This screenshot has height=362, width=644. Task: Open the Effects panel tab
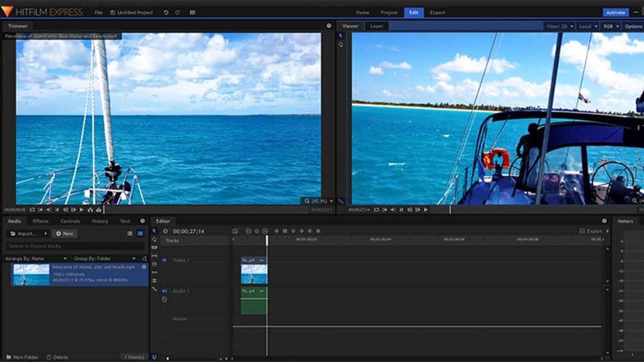[41, 221]
